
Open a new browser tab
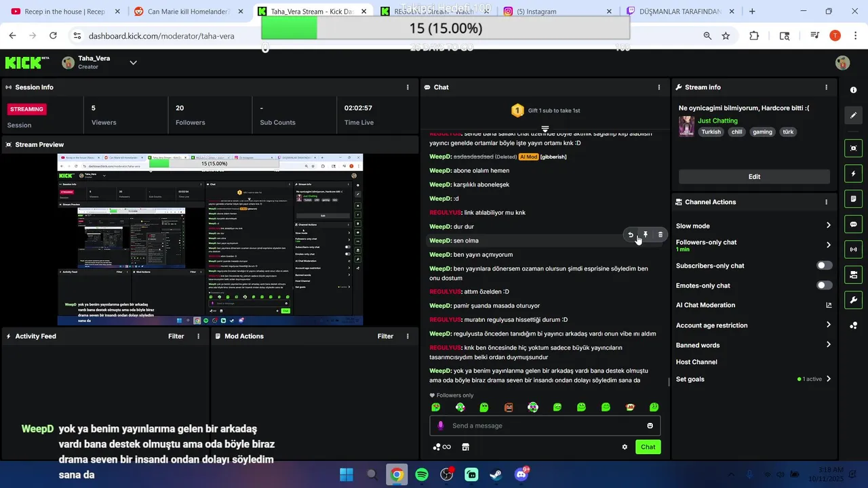752,12
